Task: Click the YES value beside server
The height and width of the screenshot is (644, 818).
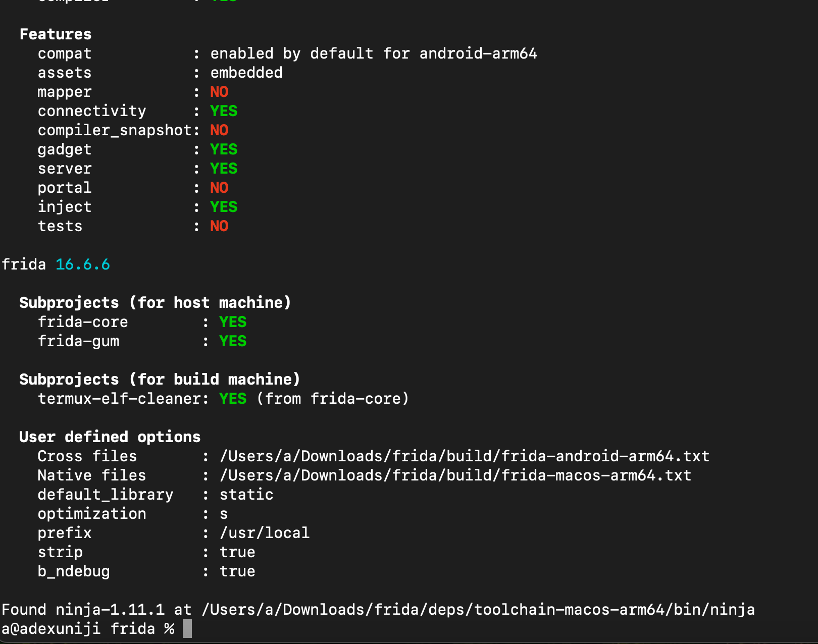Action: (224, 169)
